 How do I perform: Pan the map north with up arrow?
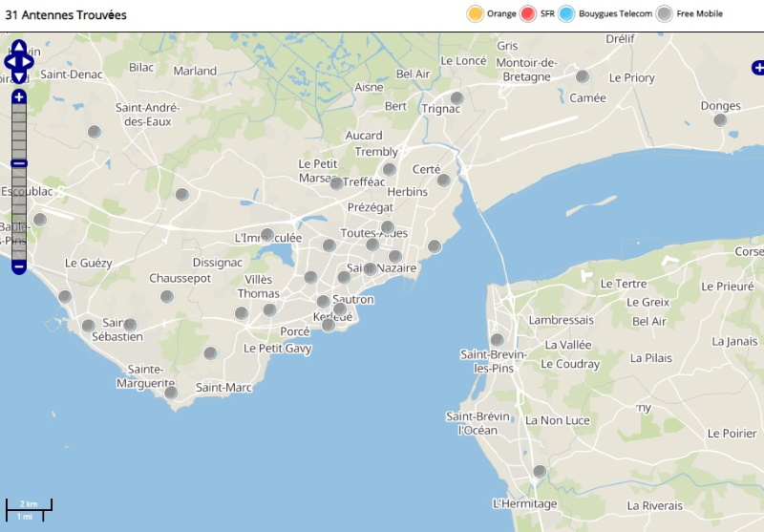pos(19,47)
